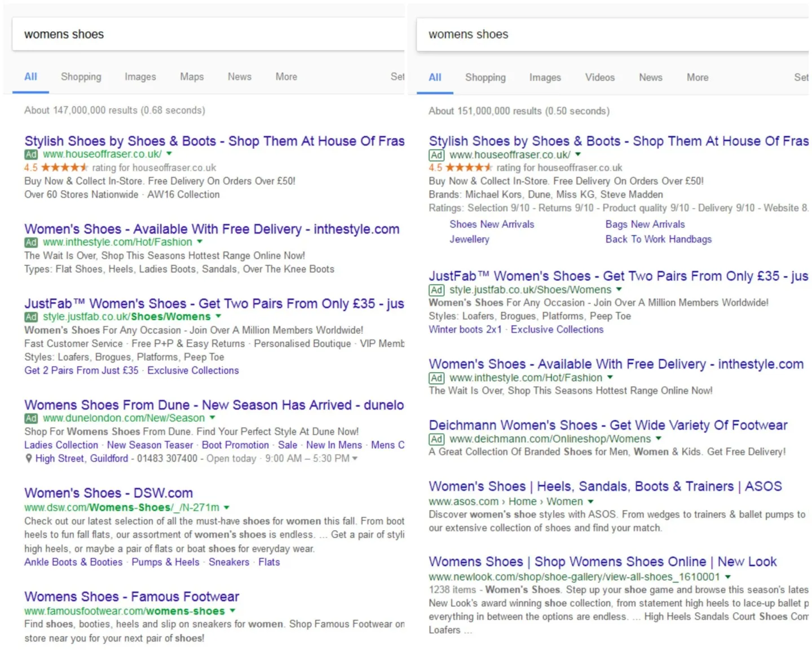This screenshot has width=812, height=653.
Task: Follow the 'New Season Teaser' sitelink
Action: (150, 445)
